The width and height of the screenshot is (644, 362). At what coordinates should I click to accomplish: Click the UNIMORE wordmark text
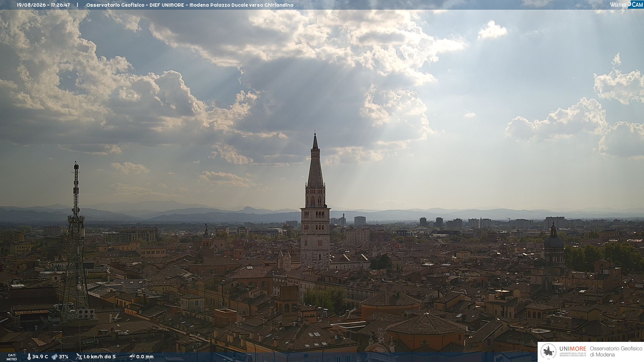573,349
